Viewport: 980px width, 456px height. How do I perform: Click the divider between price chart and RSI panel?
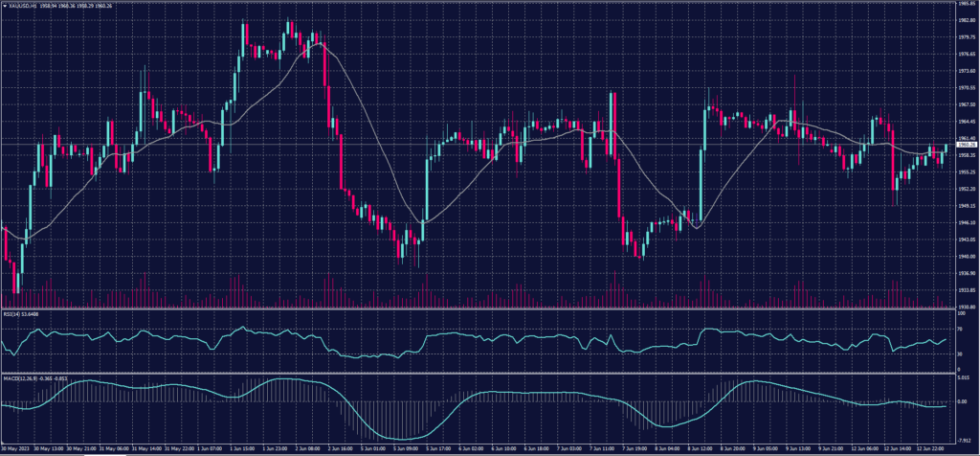479,309
